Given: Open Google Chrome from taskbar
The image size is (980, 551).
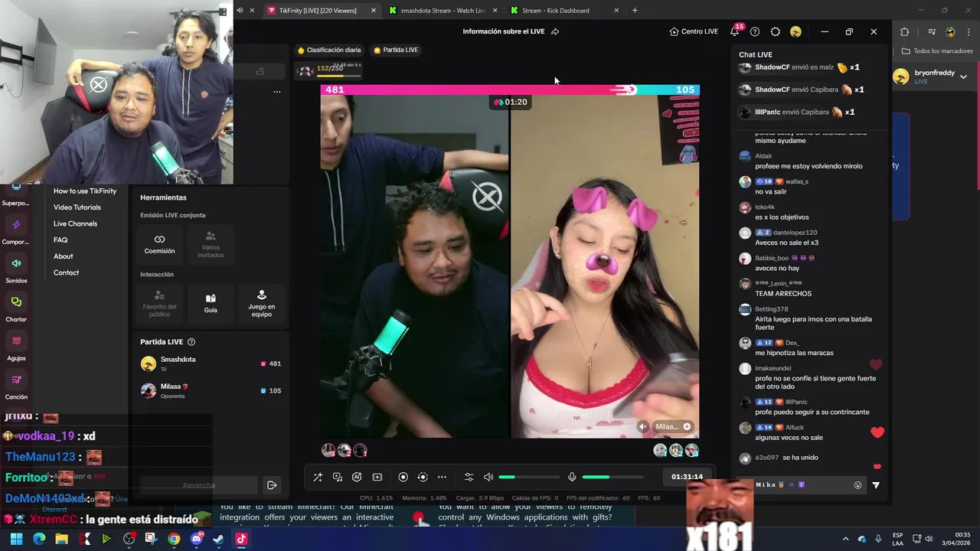Looking at the screenshot, I should (174, 539).
